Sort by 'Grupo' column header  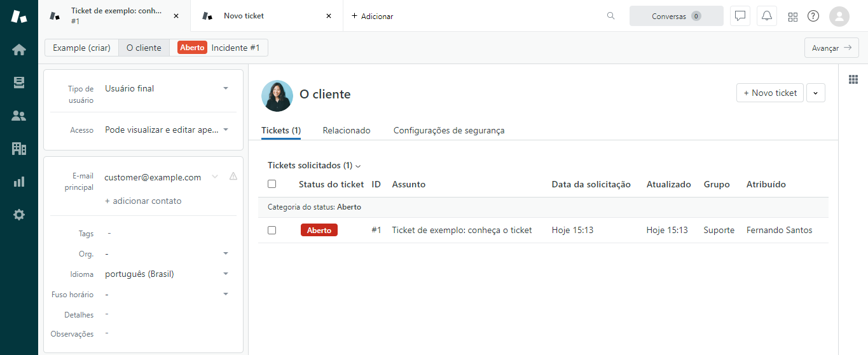pos(717,184)
